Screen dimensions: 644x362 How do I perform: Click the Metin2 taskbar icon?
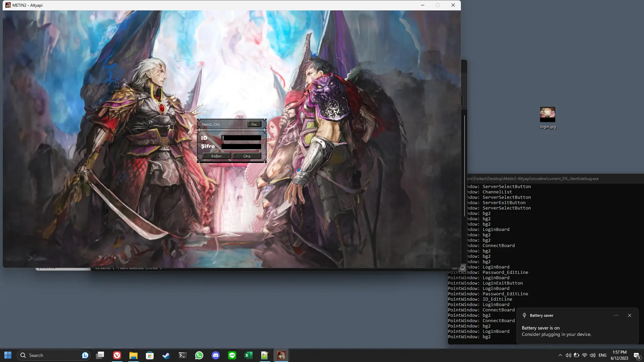click(281, 355)
